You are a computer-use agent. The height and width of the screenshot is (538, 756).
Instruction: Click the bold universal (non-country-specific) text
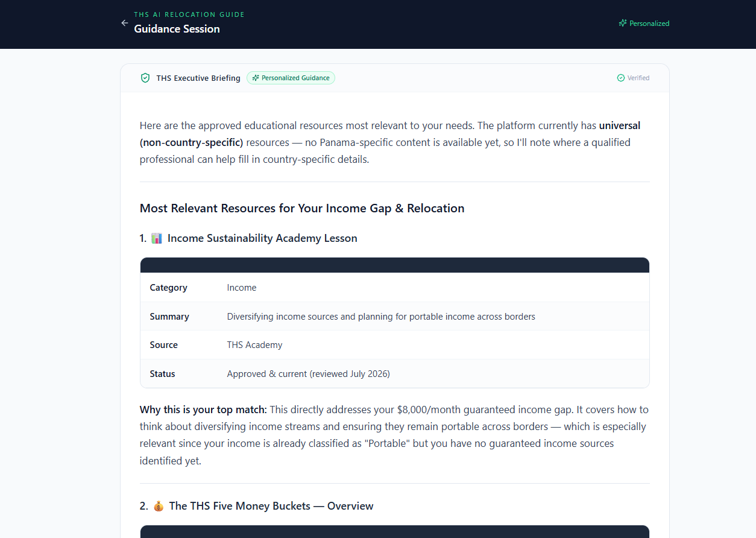coord(390,134)
